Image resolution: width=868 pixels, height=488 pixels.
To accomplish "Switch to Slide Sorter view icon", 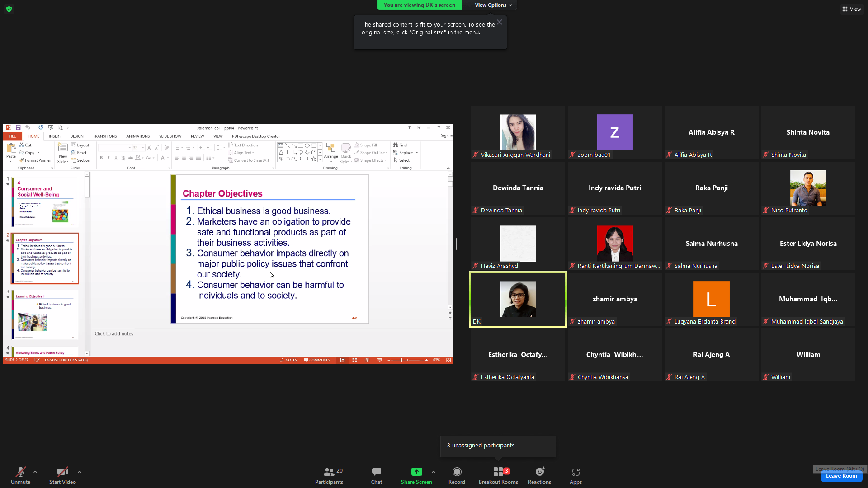I will (355, 360).
